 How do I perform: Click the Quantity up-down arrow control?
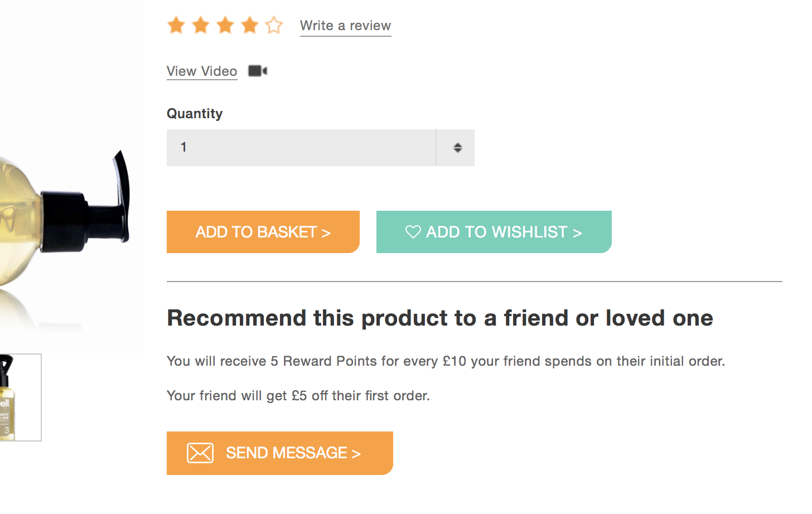(457, 148)
